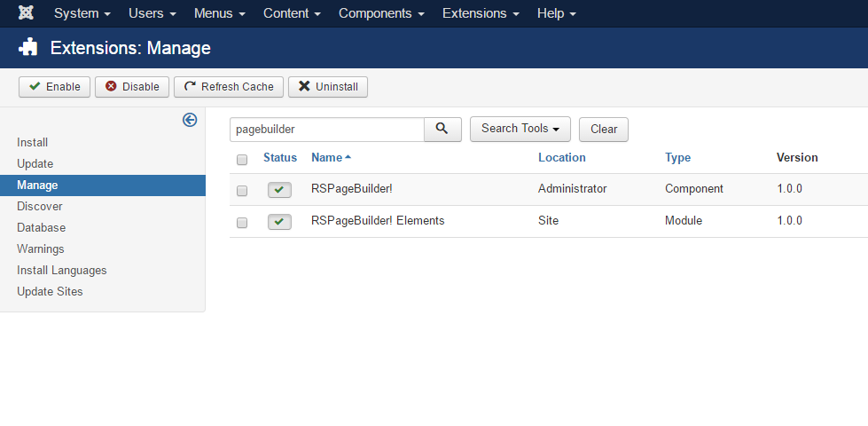Click the Uninstall button

pos(328,86)
